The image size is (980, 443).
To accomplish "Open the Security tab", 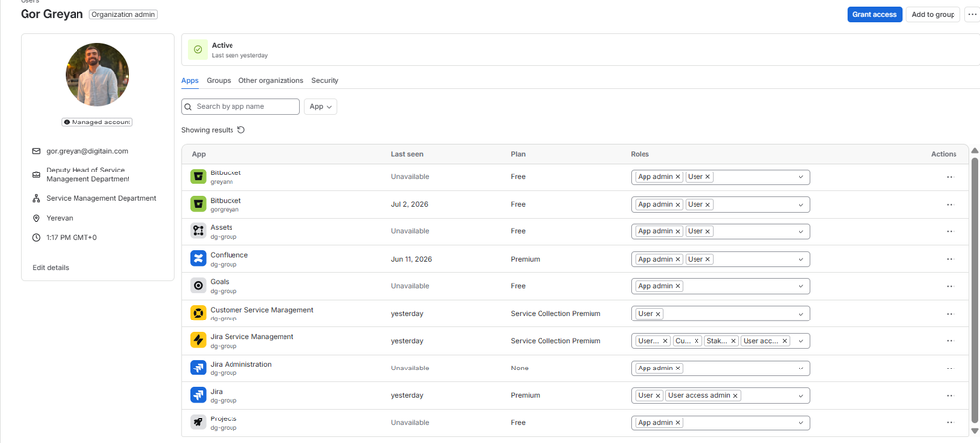I will coord(325,81).
